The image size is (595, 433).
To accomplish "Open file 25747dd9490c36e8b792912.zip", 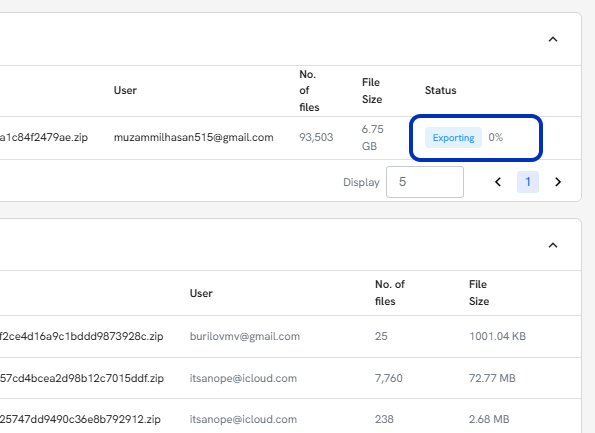I will click(80, 419).
